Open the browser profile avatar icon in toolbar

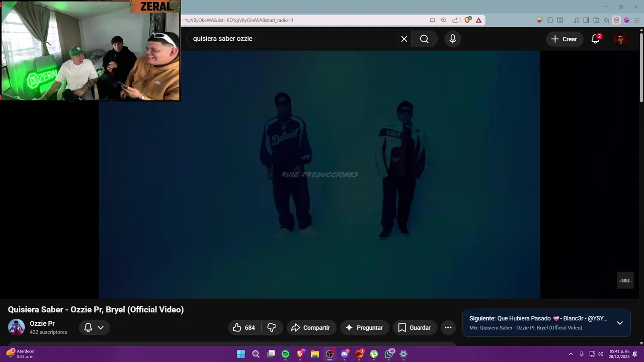(626, 20)
